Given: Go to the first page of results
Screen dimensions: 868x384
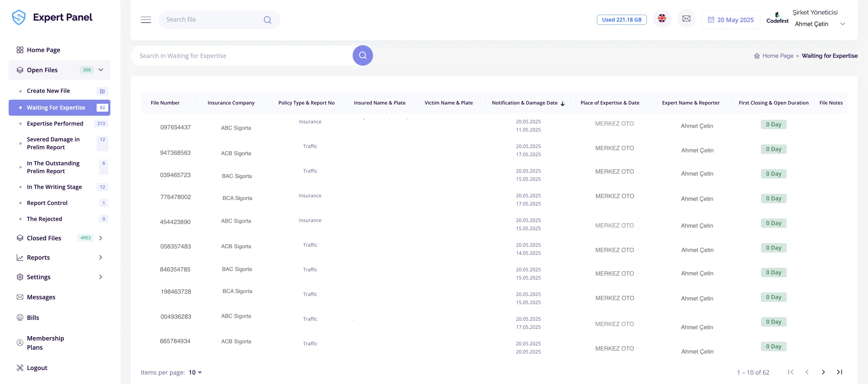Looking at the screenshot, I should [x=790, y=372].
